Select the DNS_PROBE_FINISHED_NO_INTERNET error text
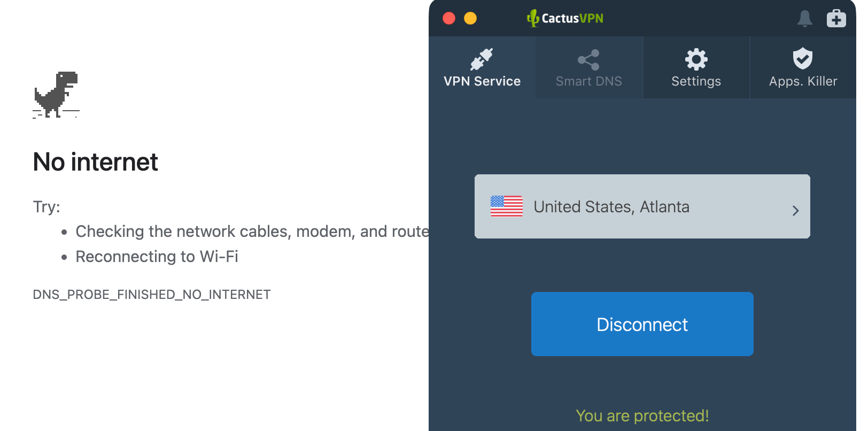 [151, 294]
